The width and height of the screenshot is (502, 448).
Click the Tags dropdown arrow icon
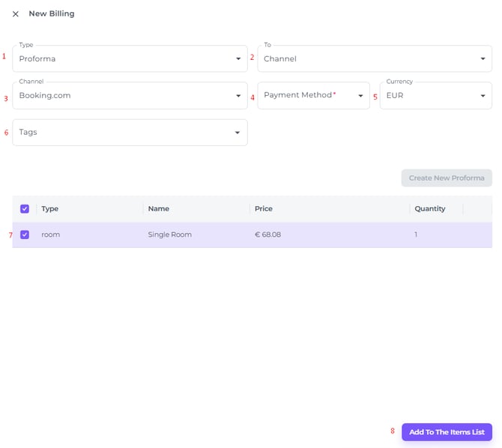(238, 133)
